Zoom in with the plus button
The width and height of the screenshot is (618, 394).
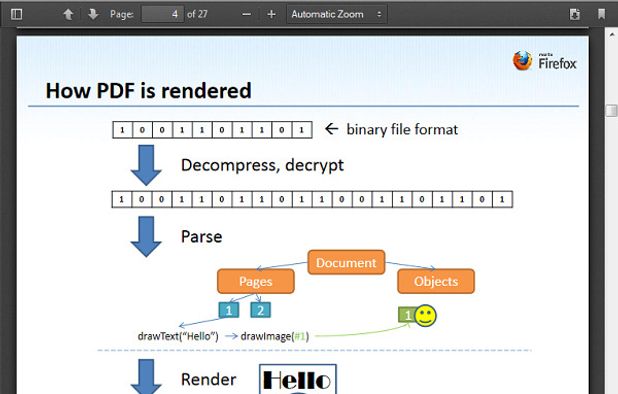[271, 15]
